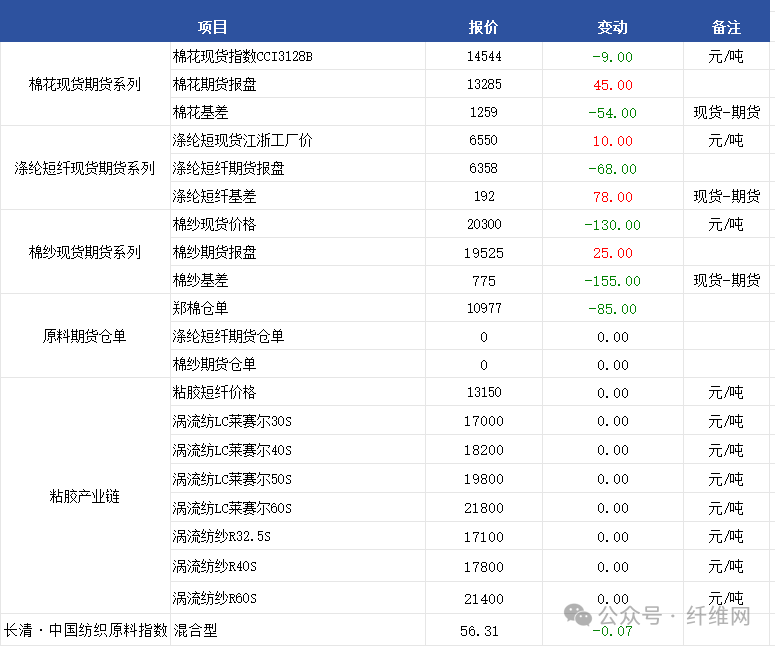Click the price value 192
Image resolution: width=775 pixels, height=646 pixels.
coord(484,197)
